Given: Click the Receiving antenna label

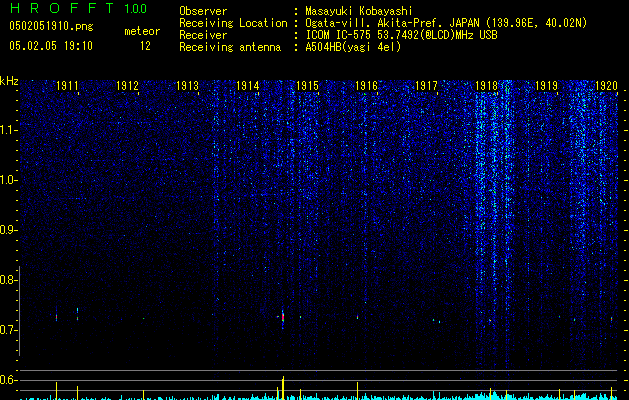Looking at the screenshot, I should 230,47.
